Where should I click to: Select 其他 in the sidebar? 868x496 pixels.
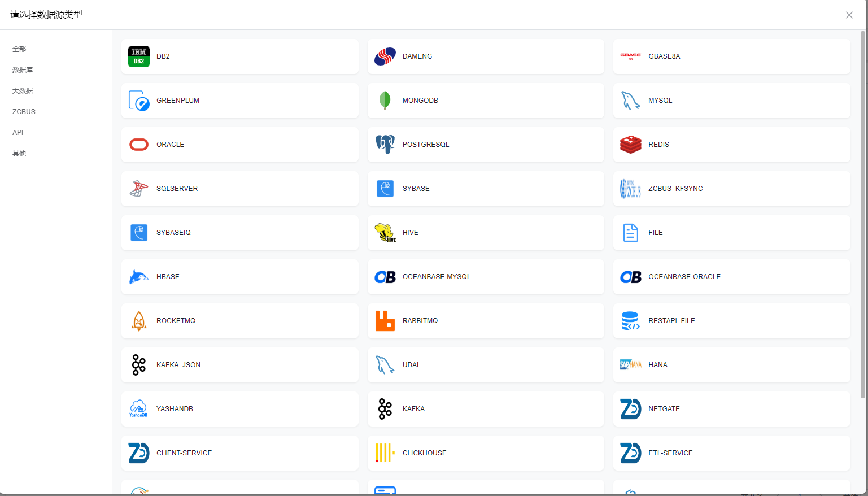[19, 154]
